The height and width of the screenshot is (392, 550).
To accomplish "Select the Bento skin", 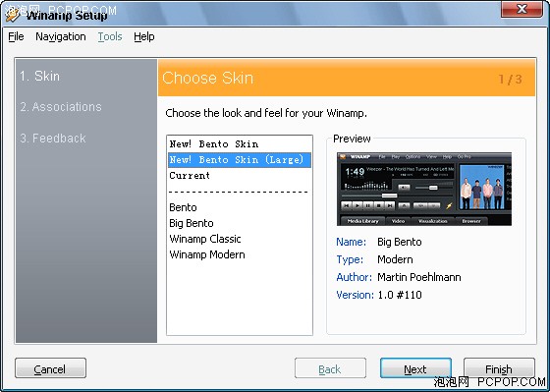I will tap(240, 207).
